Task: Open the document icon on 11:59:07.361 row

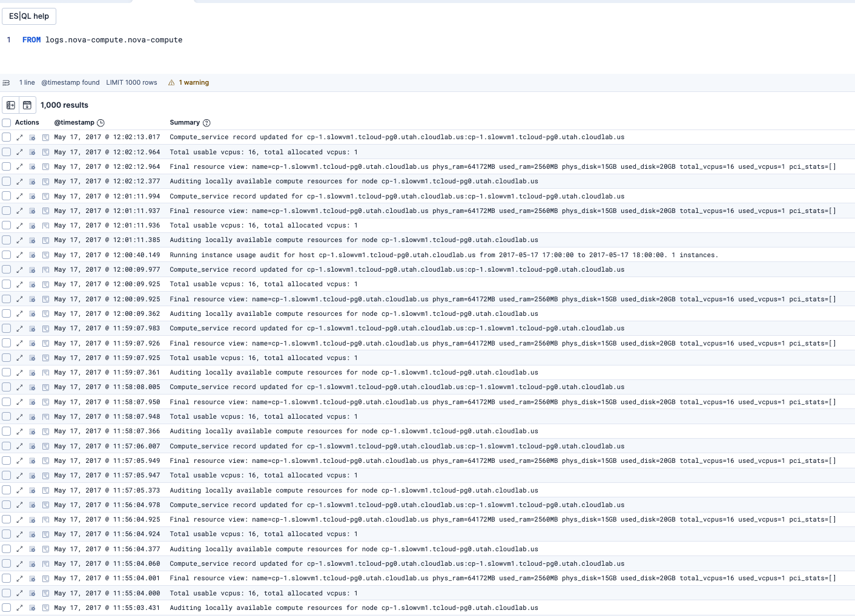Action: 45,373
